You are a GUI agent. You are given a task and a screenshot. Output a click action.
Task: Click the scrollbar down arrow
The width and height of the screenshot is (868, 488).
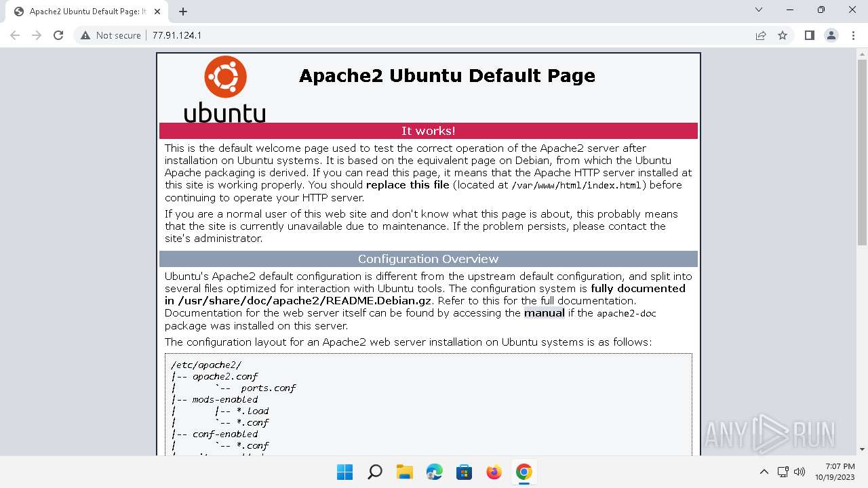863,449
